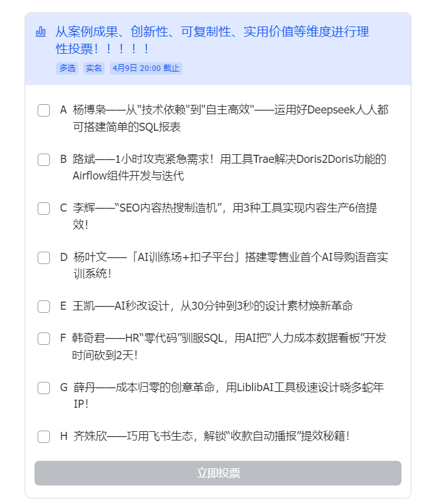Click option G text about LiblibAI工具
This screenshot has height=504, width=436.
click(x=229, y=395)
